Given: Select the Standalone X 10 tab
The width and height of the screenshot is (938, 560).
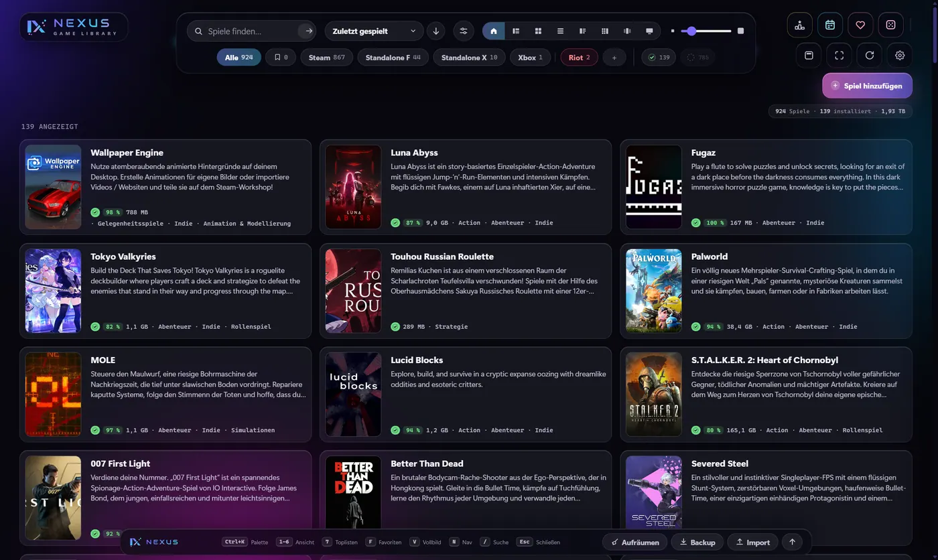Looking at the screenshot, I should point(470,58).
